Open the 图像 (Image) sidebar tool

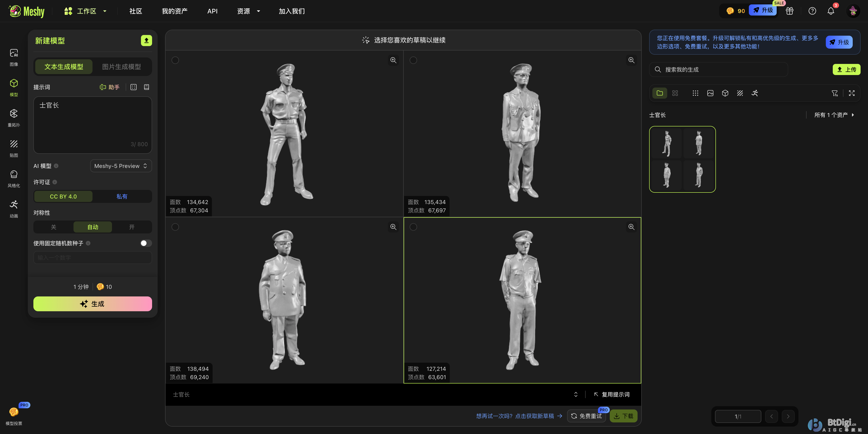[x=14, y=57]
